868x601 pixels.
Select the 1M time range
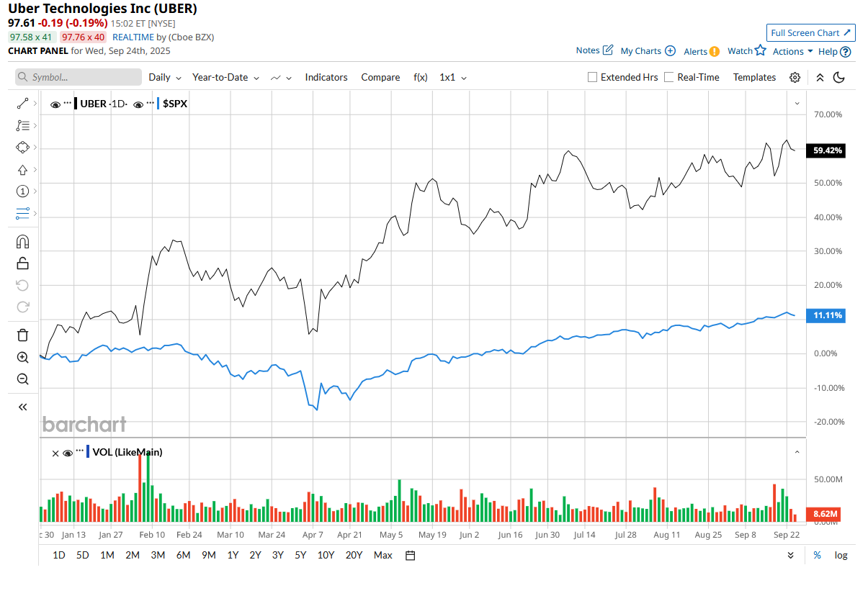click(107, 555)
